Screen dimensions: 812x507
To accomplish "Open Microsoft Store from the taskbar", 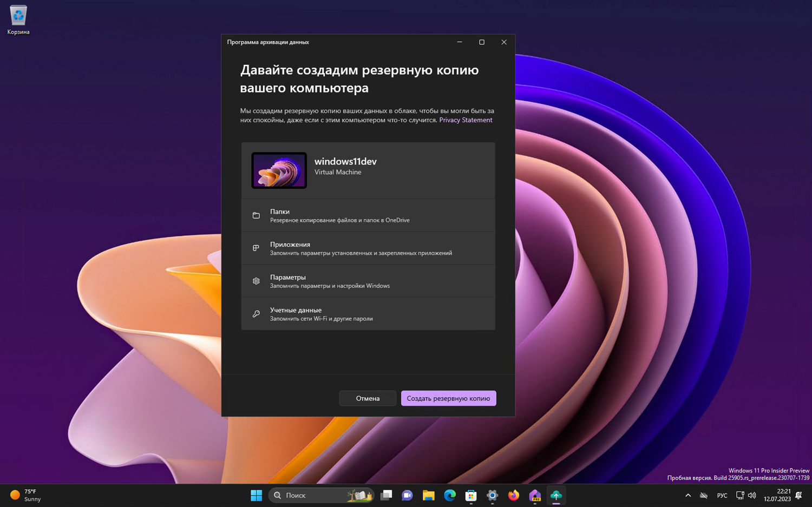I will (471, 495).
